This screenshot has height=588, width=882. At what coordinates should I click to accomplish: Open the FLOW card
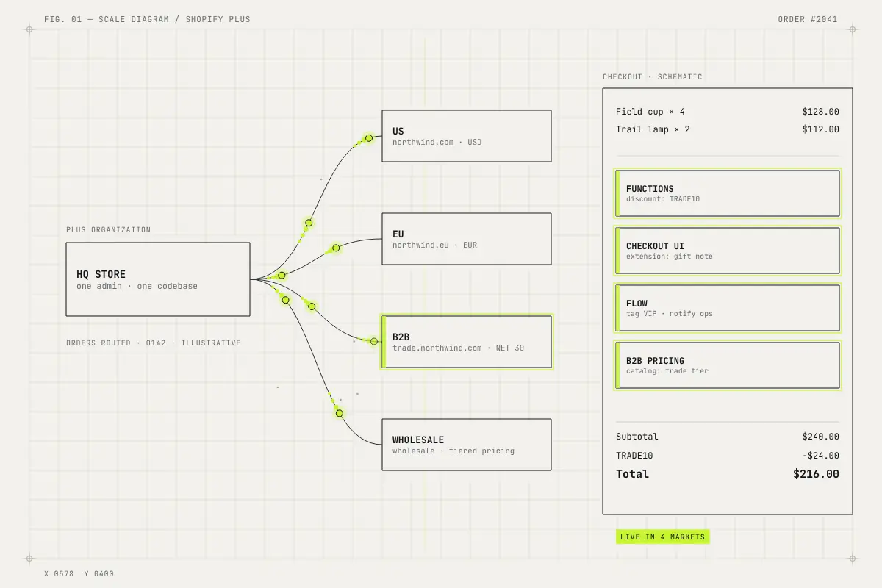tap(728, 308)
